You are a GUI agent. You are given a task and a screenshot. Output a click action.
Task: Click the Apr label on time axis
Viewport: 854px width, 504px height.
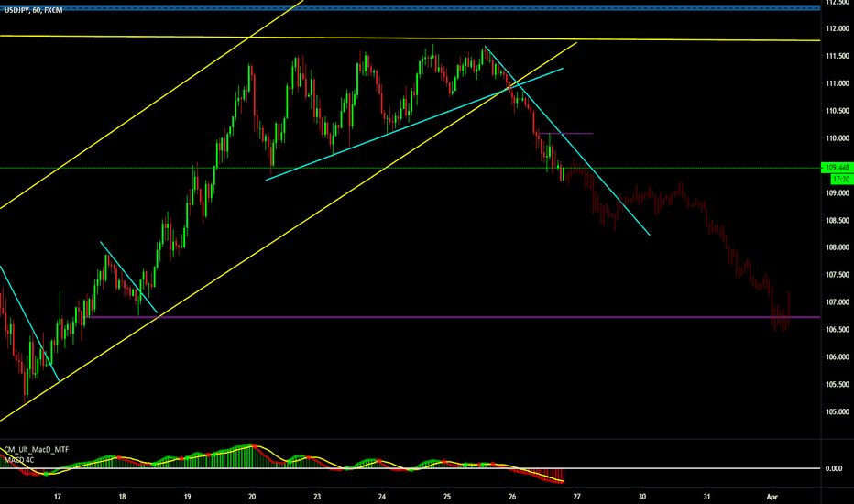click(x=772, y=497)
